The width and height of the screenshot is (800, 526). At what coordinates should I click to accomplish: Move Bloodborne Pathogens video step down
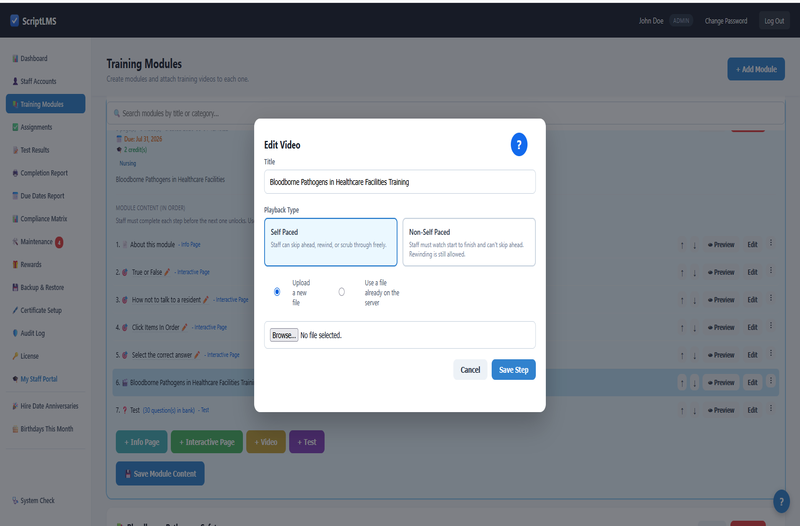[694, 383]
